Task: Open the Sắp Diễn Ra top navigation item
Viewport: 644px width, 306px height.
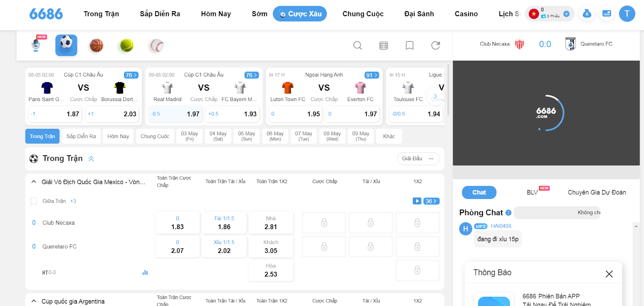Action: pyautogui.click(x=160, y=14)
